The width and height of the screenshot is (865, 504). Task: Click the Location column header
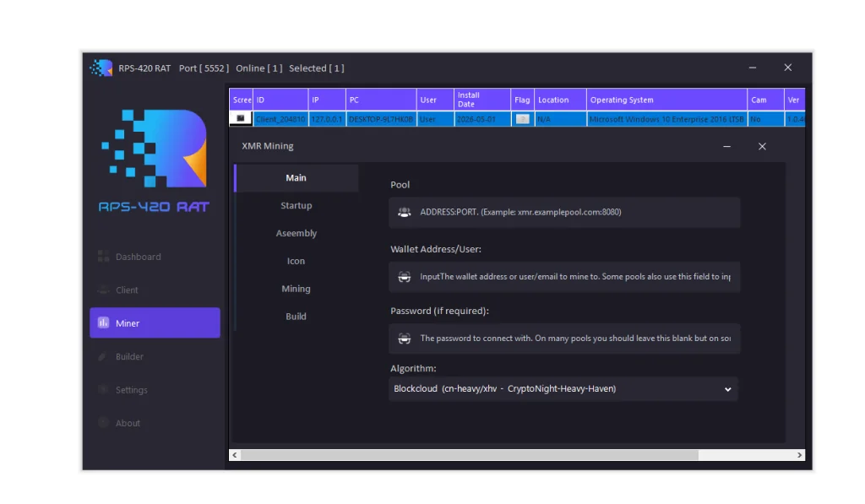561,100
